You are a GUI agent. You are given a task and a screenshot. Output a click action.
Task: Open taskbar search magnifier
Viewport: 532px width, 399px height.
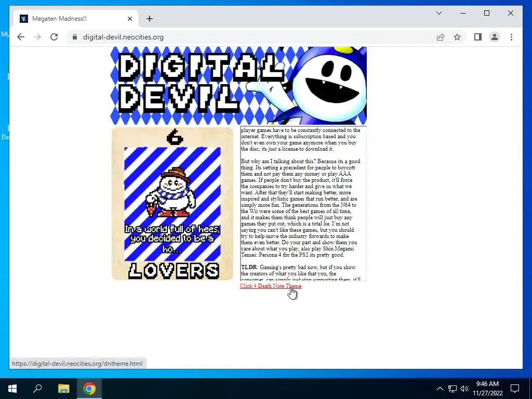(x=37, y=389)
